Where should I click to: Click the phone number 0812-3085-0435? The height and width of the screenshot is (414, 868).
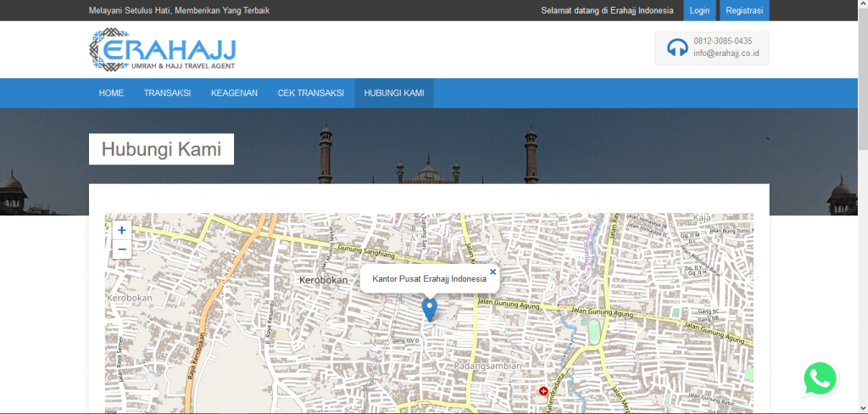pos(722,41)
